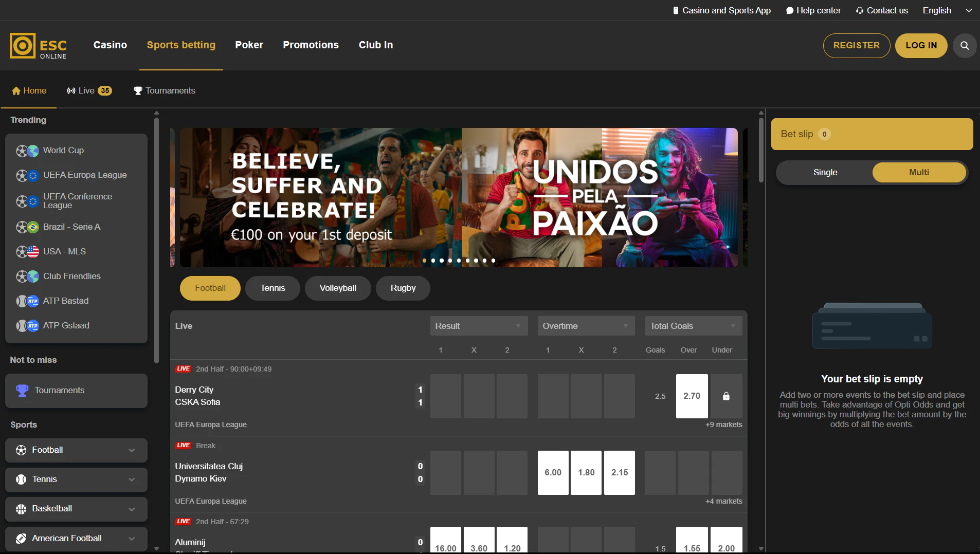
Task: Click the Live events count badge 35
Action: point(105,91)
